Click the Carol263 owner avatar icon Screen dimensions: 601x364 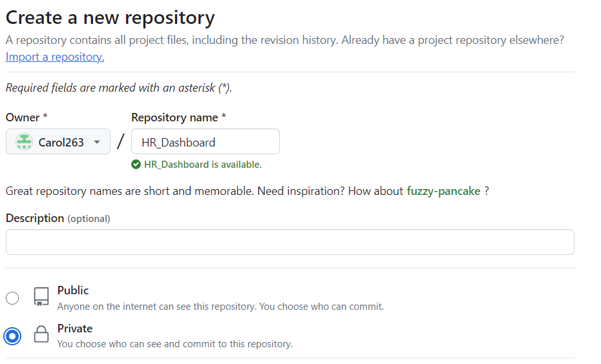pyautogui.click(x=24, y=142)
